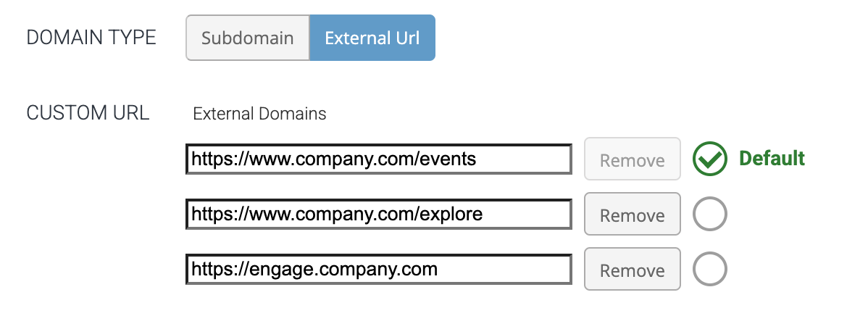The image size is (868, 316).
Task: Set the /explore URL as default
Action: click(x=710, y=215)
